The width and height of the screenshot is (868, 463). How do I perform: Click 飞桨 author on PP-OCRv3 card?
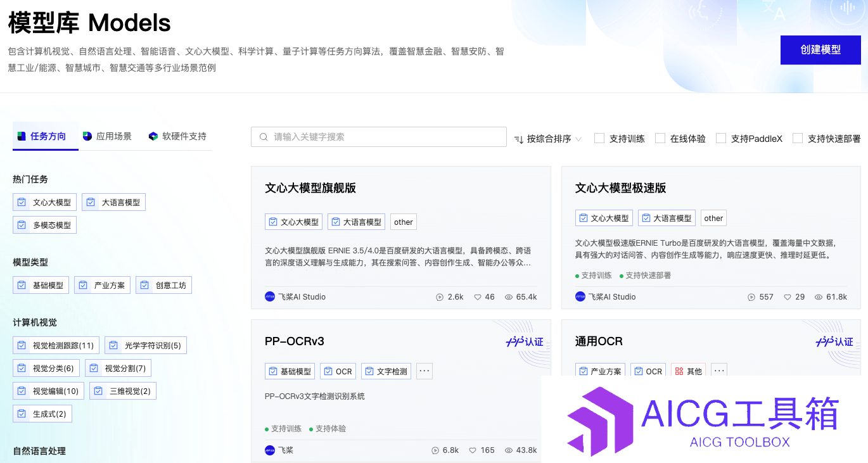tap(279, 450)
